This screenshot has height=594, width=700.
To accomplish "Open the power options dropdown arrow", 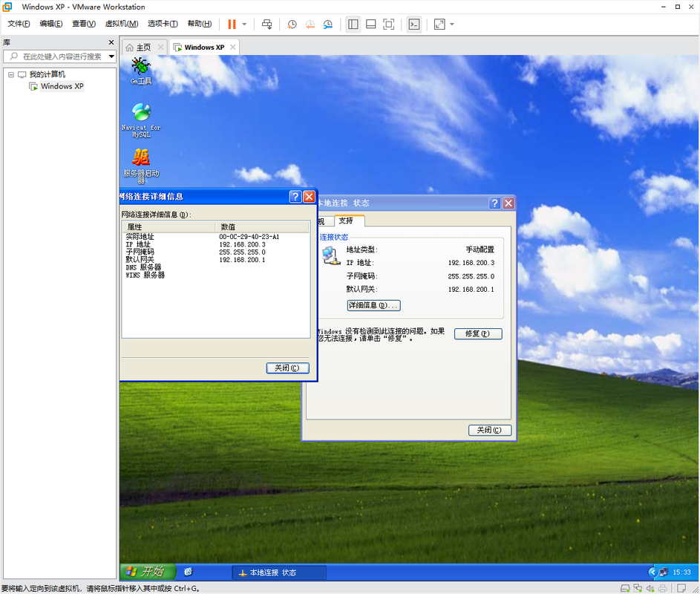I will [x=244, y=24].
